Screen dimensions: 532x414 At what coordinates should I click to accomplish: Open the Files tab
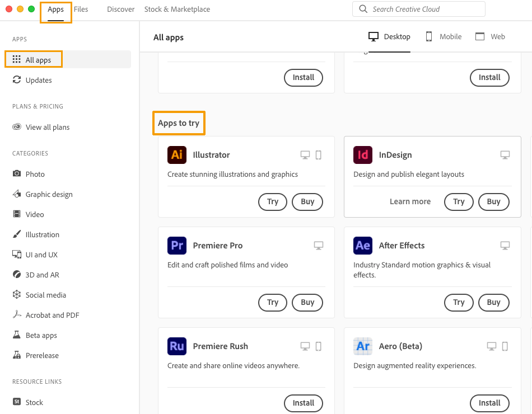click(81, 10)
